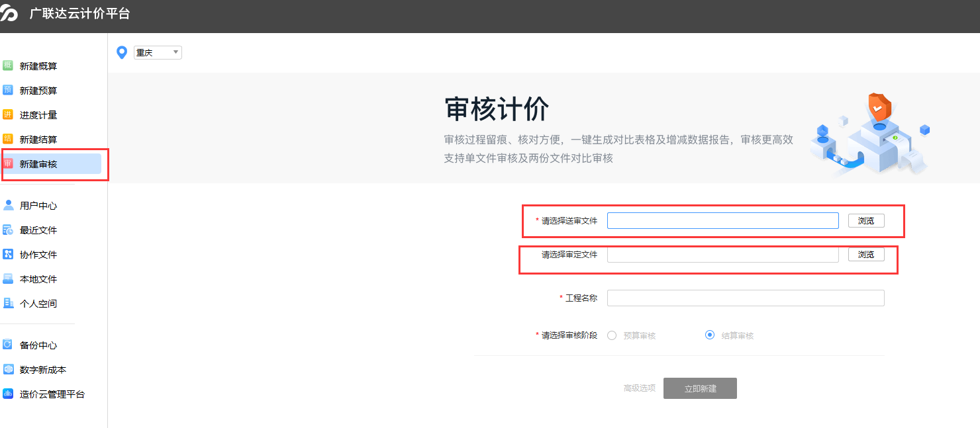The height and width of the screenshot is (428, 980).
Task: Click the 新建概算 sidebar icon
Action: (x=8, y=65)
